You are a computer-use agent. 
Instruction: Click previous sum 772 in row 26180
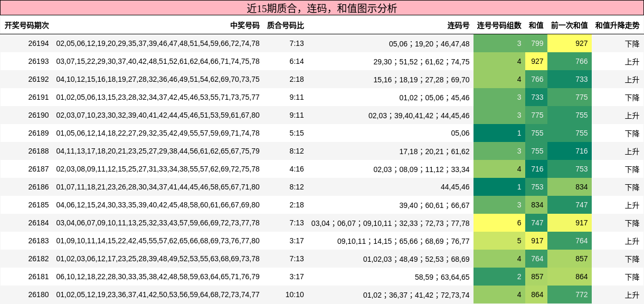tap(570, 294)
